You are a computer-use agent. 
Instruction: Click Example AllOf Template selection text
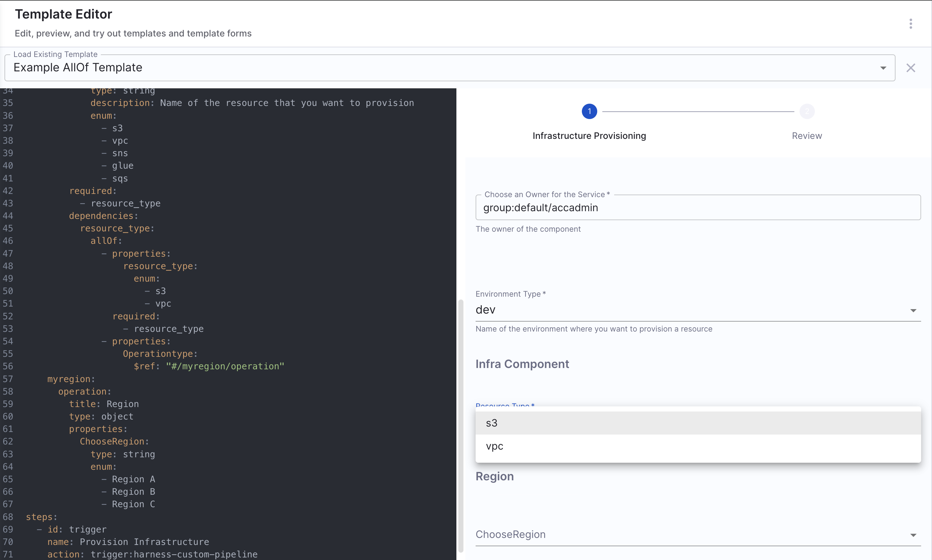point(78,68)
